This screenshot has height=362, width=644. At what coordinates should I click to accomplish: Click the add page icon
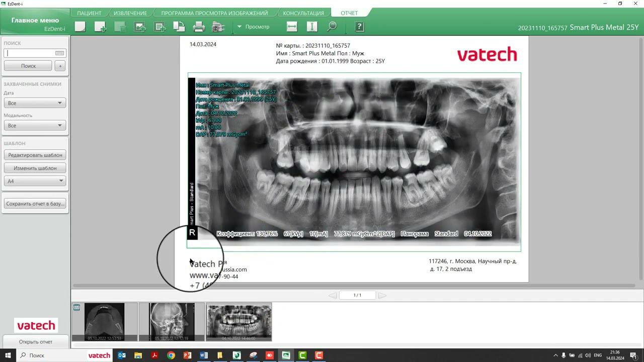pos(100,27)
